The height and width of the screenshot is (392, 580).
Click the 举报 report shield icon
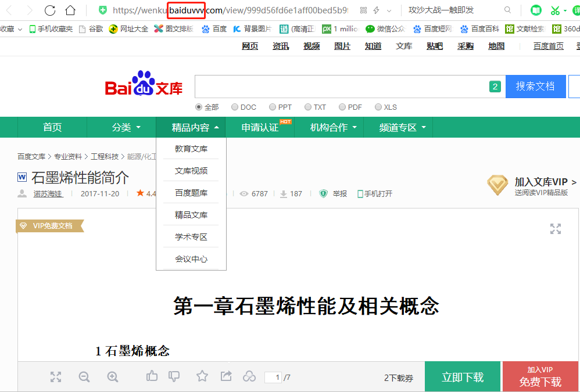324,193
